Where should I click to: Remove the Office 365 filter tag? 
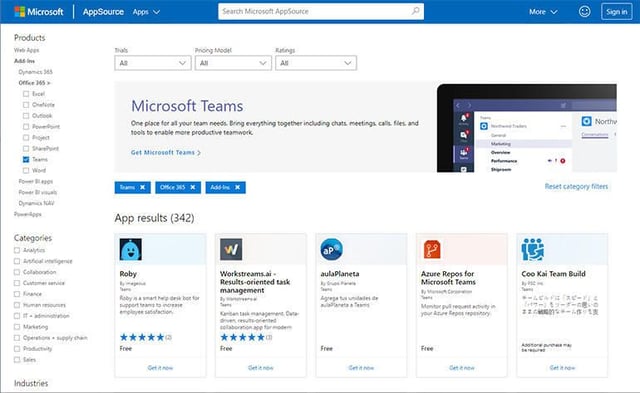[193, 187]
